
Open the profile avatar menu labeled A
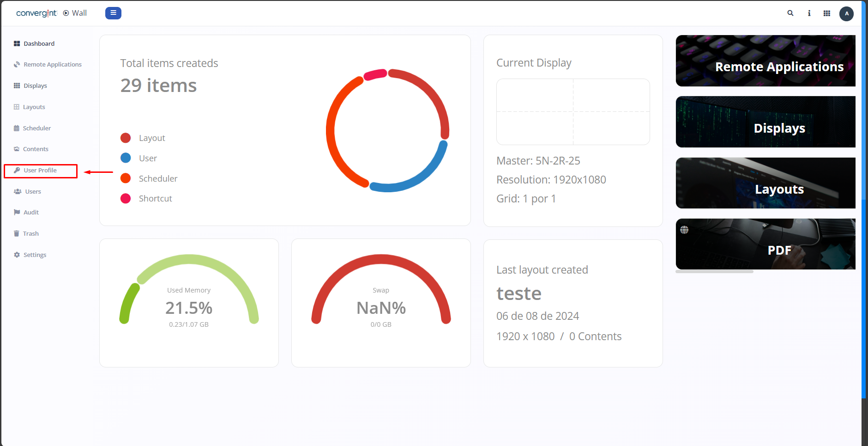tap(846, 13)
